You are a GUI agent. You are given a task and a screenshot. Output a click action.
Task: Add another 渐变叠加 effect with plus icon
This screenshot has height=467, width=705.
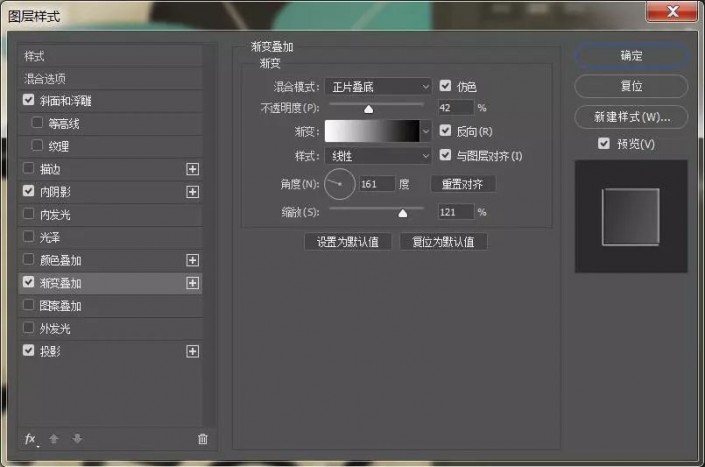coord(192,283)
